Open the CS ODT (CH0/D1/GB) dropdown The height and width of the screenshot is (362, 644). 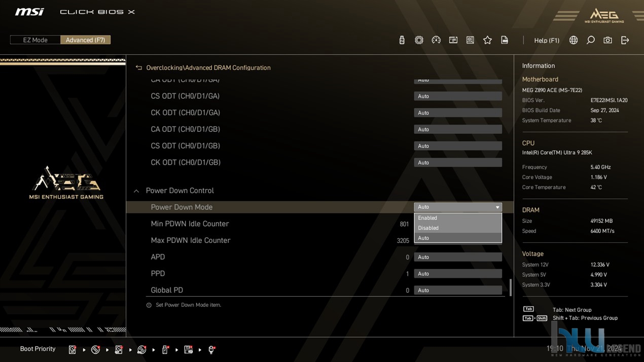click(458, 146)
